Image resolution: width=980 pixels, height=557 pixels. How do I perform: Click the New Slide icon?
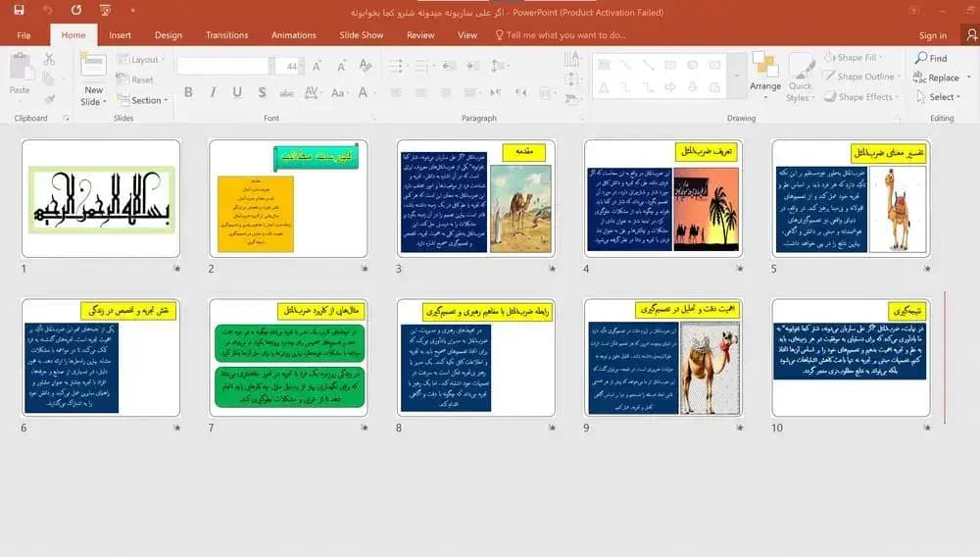[x=93, y=65]
